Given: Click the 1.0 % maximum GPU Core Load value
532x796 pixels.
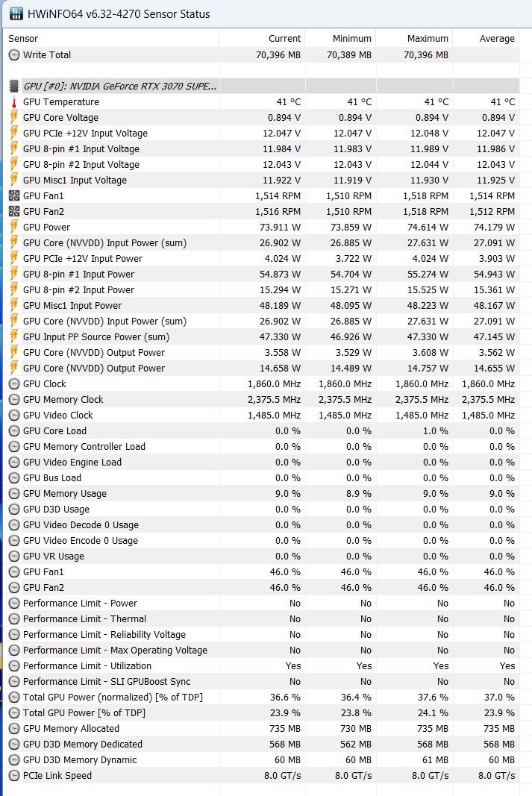Looking at the screenshot, I should (x=436, y=431).
